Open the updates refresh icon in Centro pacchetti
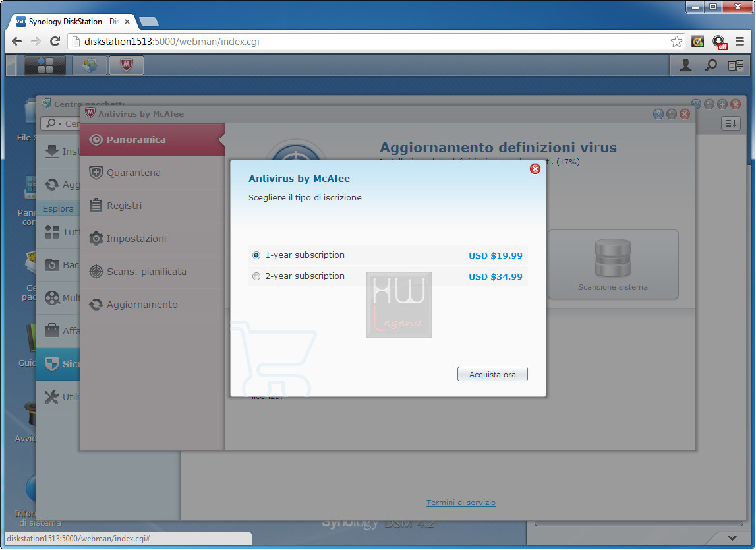 (52, 184)
